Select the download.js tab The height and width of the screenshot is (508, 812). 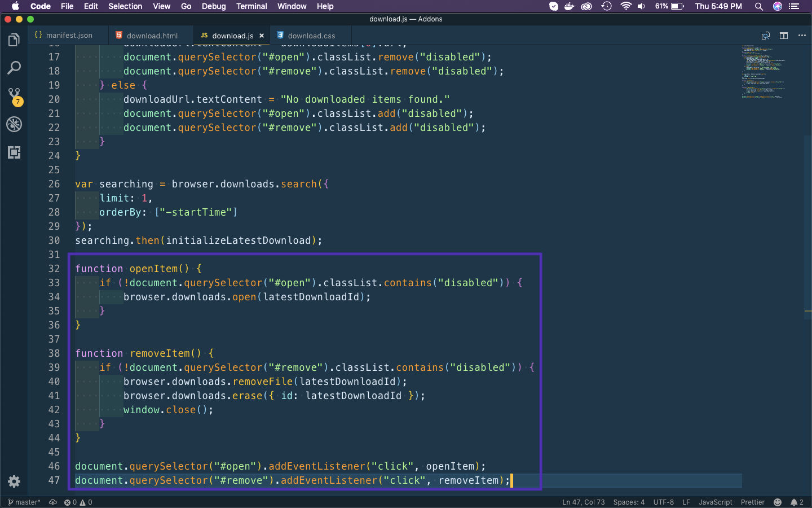point(232,35)
